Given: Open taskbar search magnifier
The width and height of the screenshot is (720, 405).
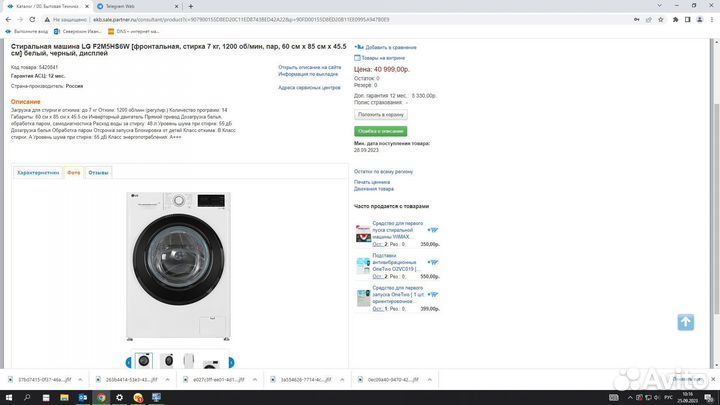Looking at the screenshot, I should click(x=27, y=398).
